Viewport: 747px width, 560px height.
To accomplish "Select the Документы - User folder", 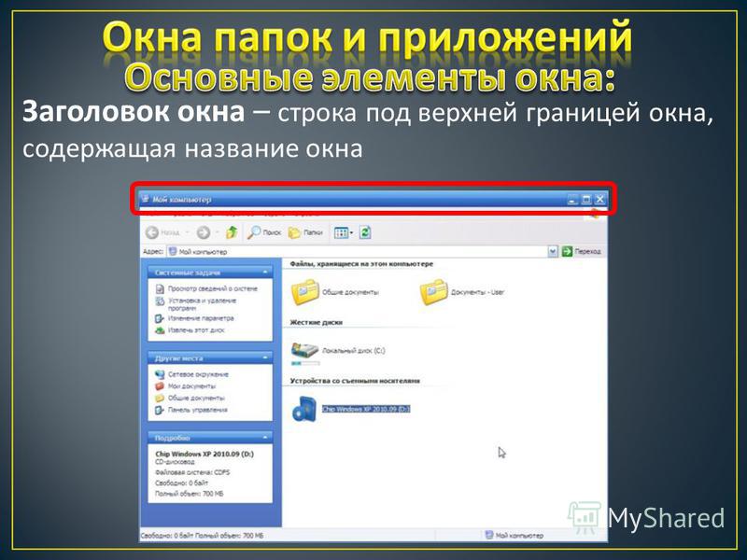I will coord(462,292).
